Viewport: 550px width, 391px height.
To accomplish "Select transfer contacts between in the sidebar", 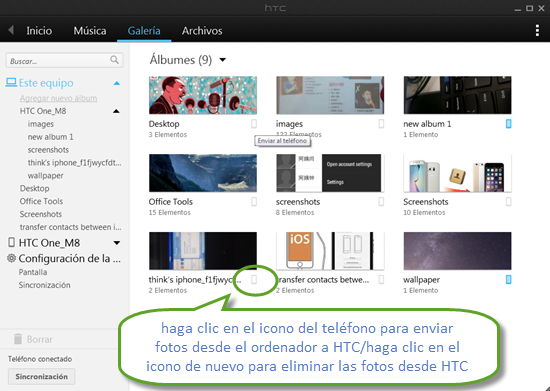I will (x=71, y=227).
